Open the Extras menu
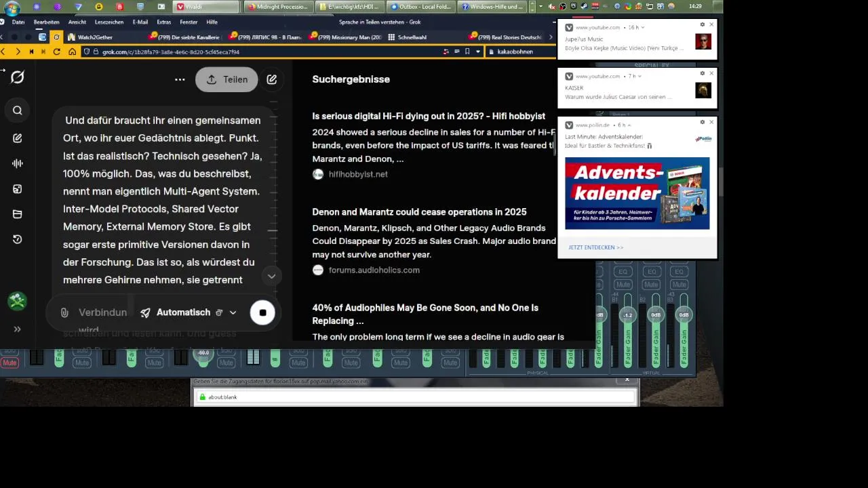This screenshot has height=488, width=868. (164, 22)
